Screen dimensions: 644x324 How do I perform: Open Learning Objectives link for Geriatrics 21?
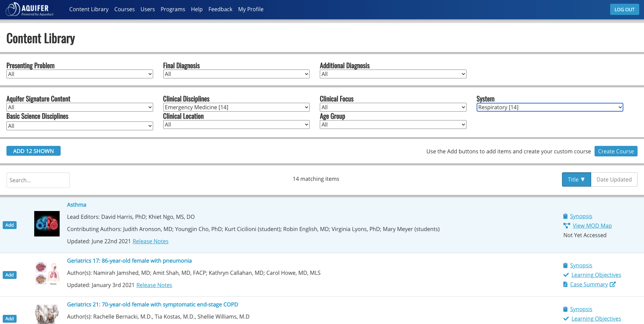tap(596, 319)
